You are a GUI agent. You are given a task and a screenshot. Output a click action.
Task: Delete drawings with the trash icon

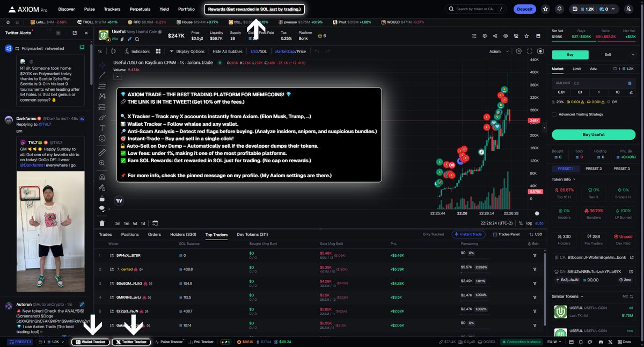(102, 223)
